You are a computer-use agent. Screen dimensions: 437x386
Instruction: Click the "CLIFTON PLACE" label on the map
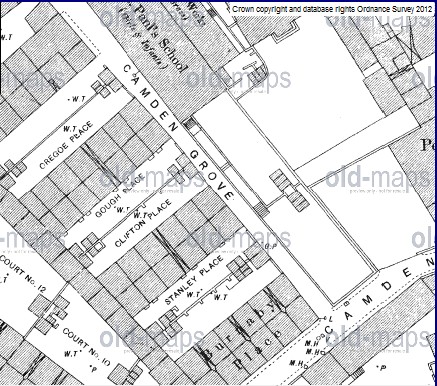143,223
